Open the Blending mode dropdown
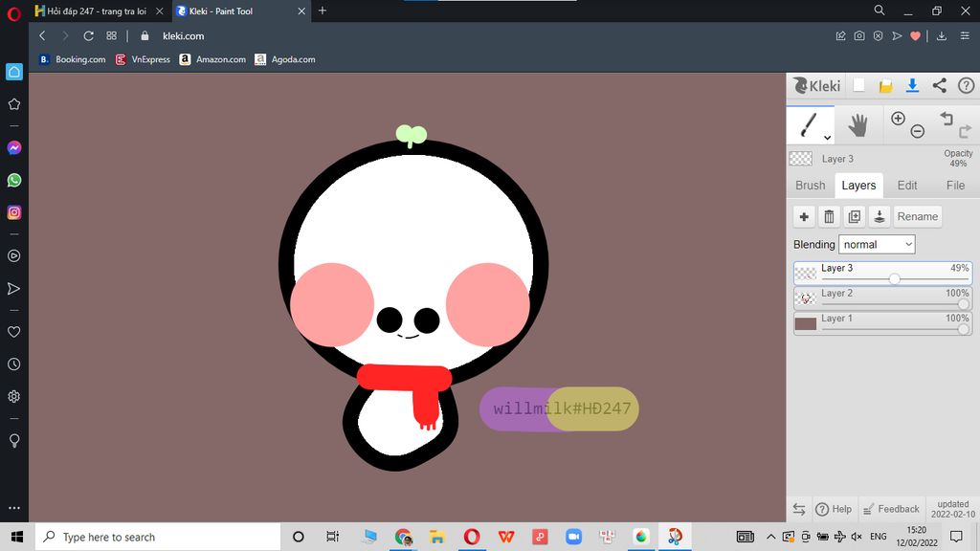 point(877,244)
